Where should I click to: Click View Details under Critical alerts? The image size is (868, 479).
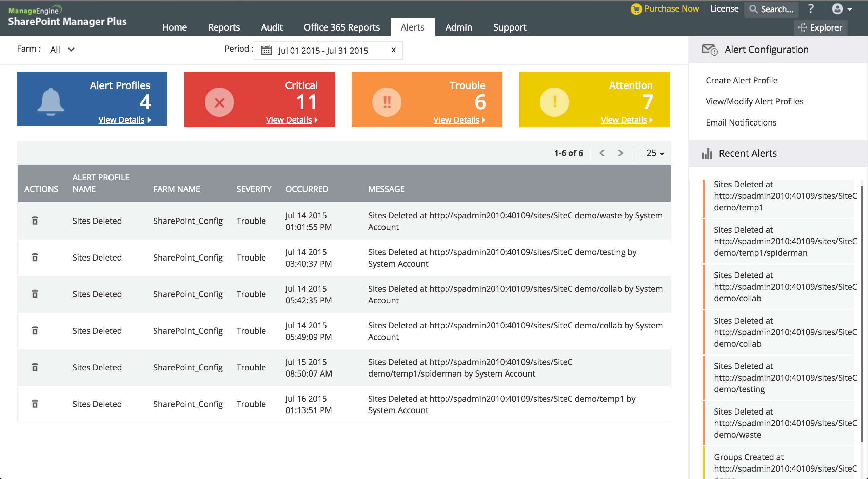point(289,119)
